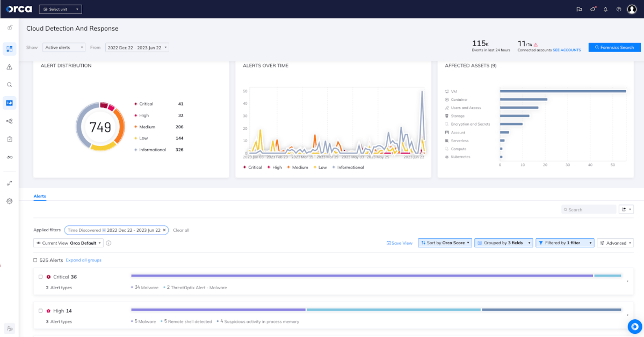The image size is (644, 337).
Task: Open the Grouped by 3 fields dropdown
Action: (x=503, y=243)
